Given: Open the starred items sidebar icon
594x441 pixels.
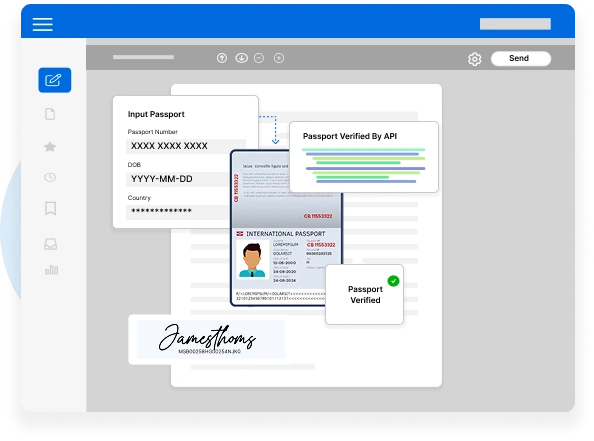Looking at the screenshot, I should click(x=50, y=147).
